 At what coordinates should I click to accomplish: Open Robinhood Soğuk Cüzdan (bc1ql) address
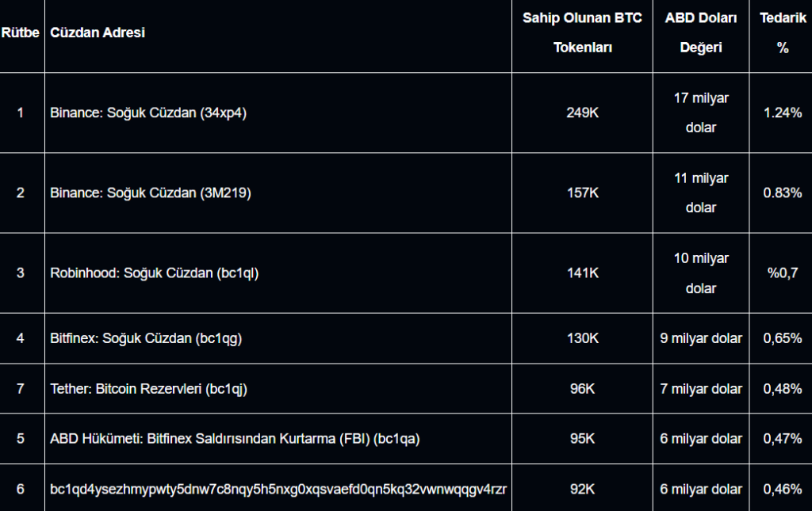[x=155, y=273]
